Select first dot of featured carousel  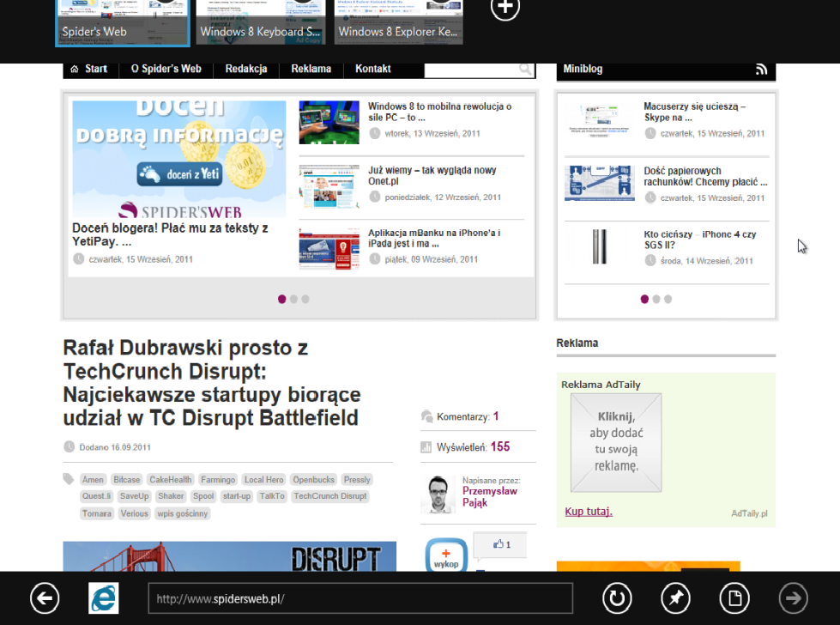click(281, 299)
